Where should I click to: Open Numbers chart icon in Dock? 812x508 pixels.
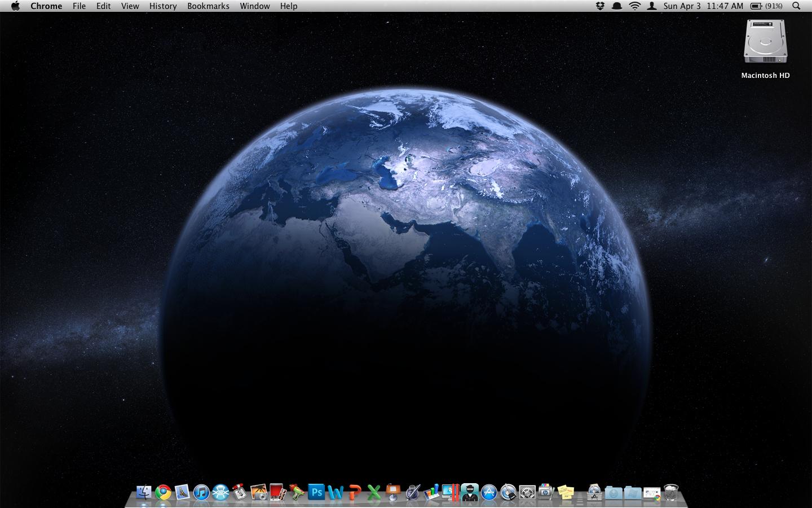[x=431, y=492]
